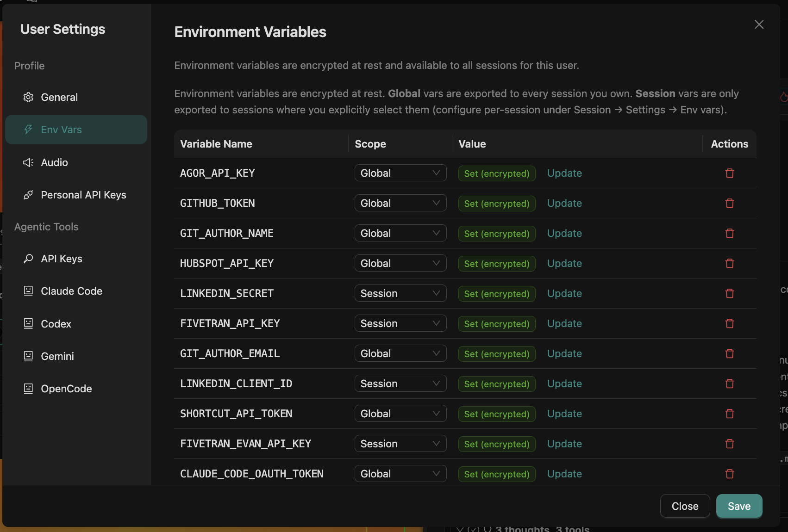Viewport: 788px width, 532px height.
Task: Open Claude Code settings
Action: pyautogui.click(x=76, y=291)
